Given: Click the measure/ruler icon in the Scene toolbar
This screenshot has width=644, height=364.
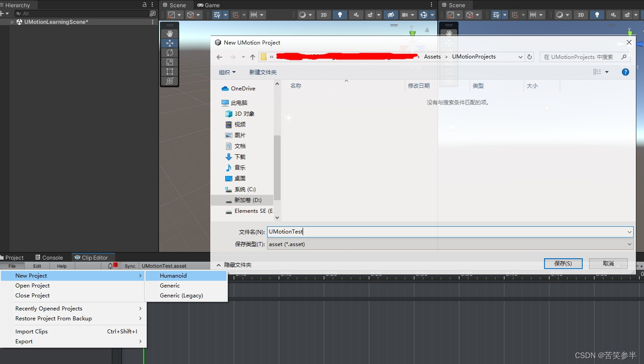Looking at the screenshot, I should pos(254,14).
